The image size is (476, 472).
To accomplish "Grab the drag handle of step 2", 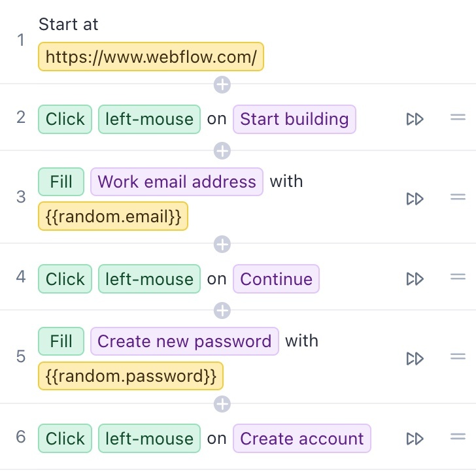I will (x=458, y=117).
